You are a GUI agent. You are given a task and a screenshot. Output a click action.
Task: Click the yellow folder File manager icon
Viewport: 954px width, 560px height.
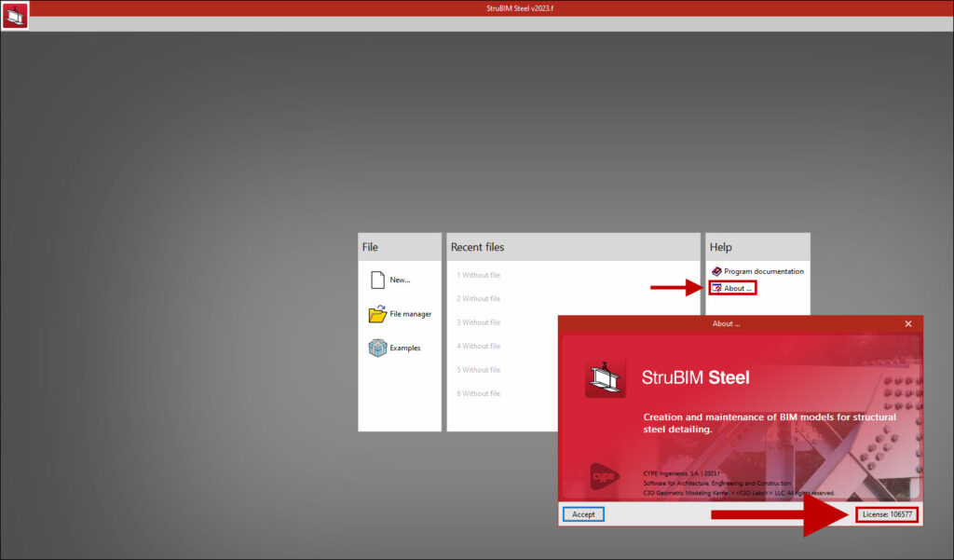(x=377, y=314)
